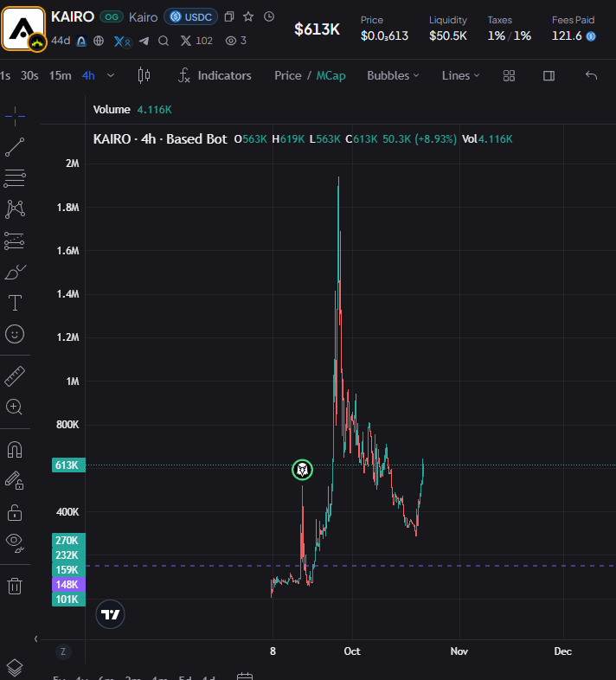This screenshot has width=616, height=680.
Task: Switch the chart to Price mode
Action: [287, 75]
